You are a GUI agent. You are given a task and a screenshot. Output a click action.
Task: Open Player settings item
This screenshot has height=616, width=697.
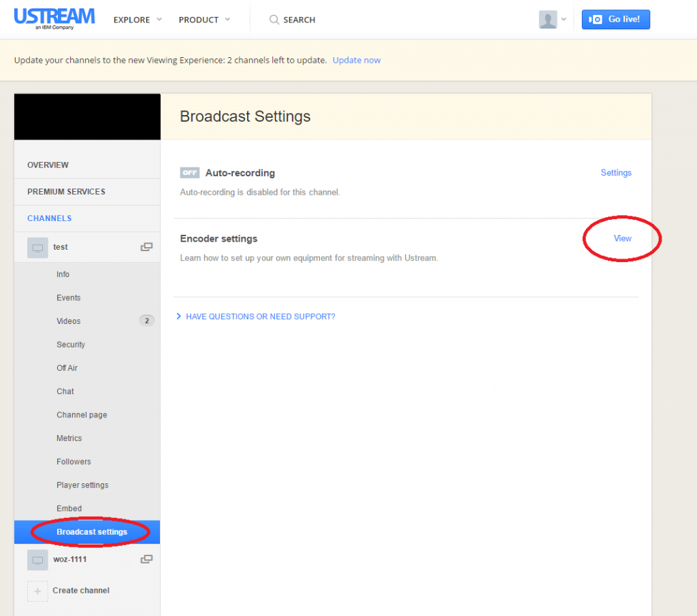(82, 485)
